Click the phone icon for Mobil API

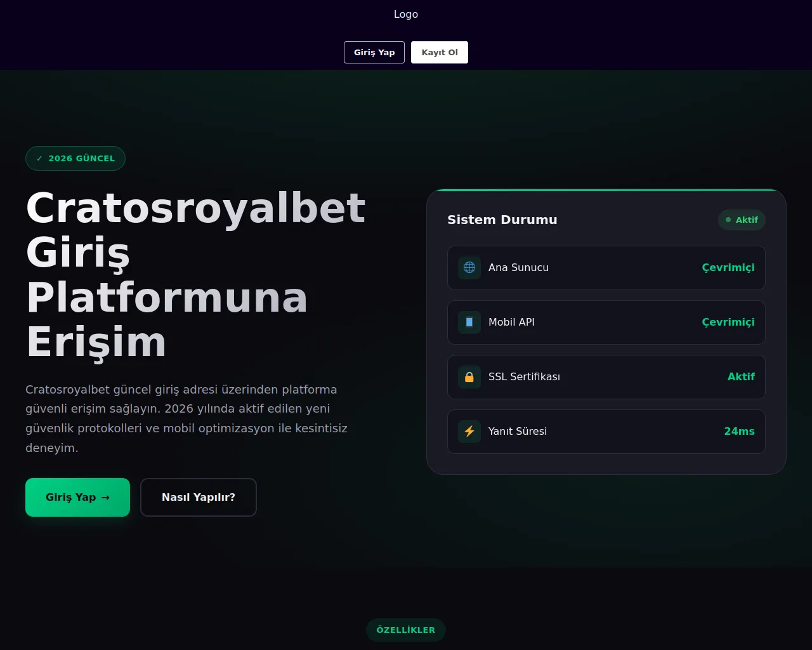point(469,322)
